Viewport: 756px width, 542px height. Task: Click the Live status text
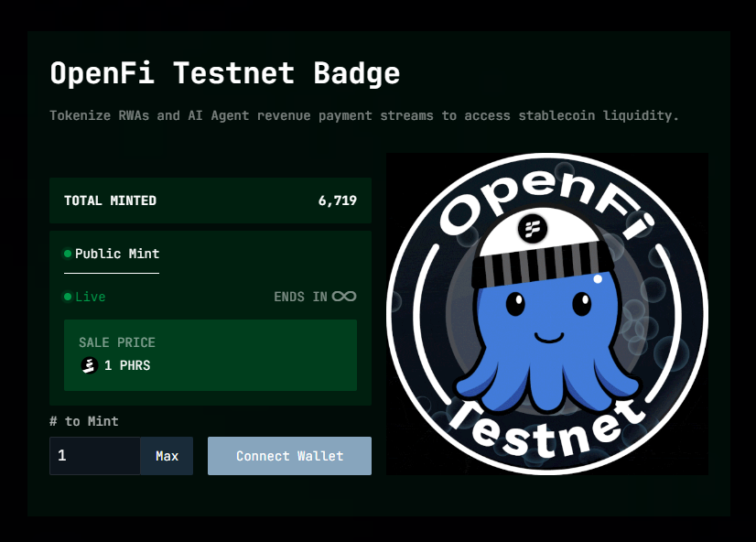[91, 297]
